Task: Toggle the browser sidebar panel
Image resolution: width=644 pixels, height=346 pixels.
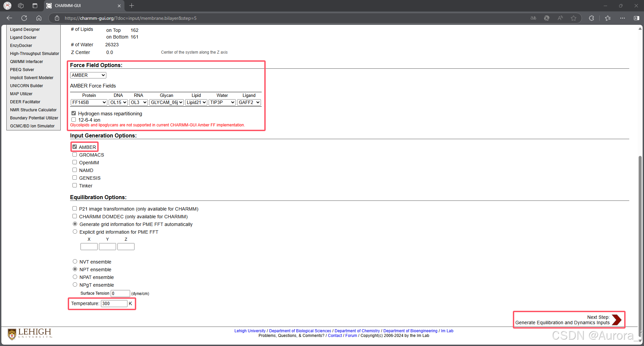Action: point(636,18)
